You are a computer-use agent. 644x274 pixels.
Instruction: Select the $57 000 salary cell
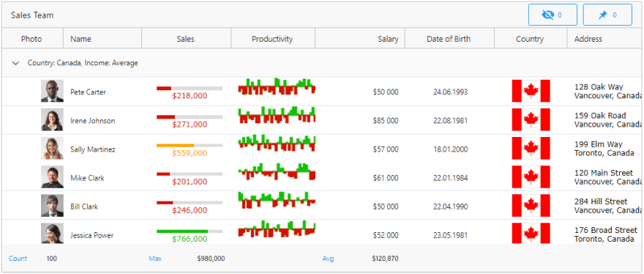tap(386, 149)
